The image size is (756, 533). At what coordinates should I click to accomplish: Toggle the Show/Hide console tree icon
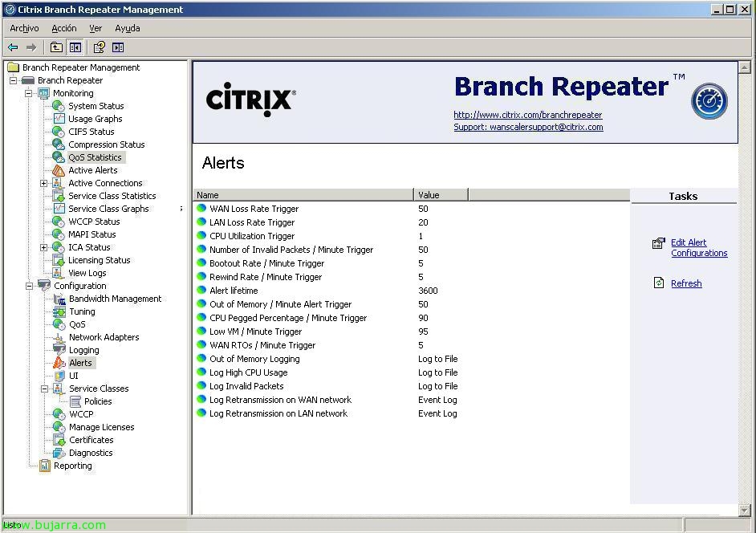[75, 47]
